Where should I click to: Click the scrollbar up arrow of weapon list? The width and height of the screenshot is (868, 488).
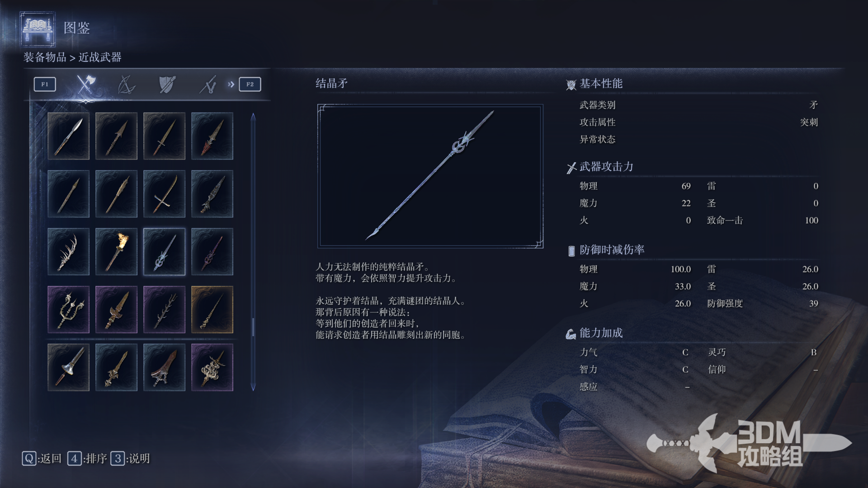[x=253, y=117]
